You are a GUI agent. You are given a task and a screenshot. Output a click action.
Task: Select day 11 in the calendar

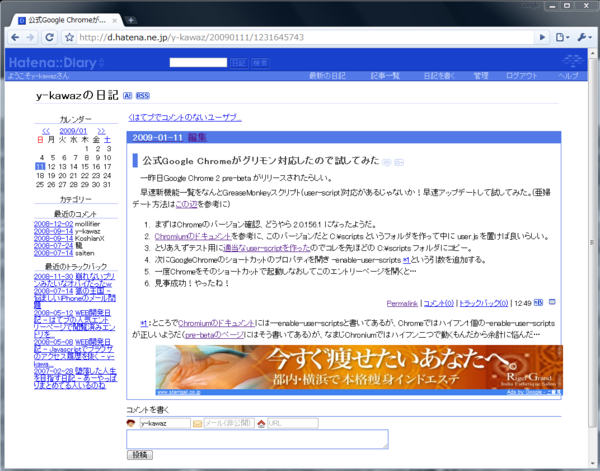coord(40,166)
